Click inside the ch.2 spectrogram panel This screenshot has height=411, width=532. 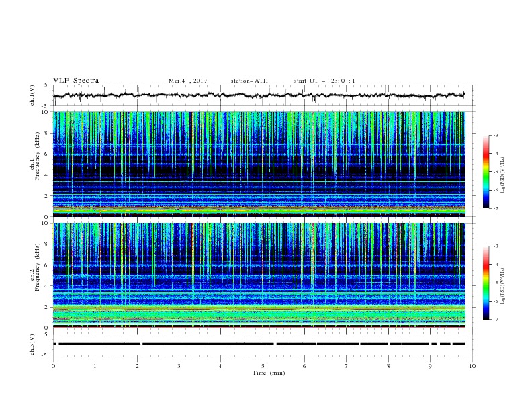259,275
